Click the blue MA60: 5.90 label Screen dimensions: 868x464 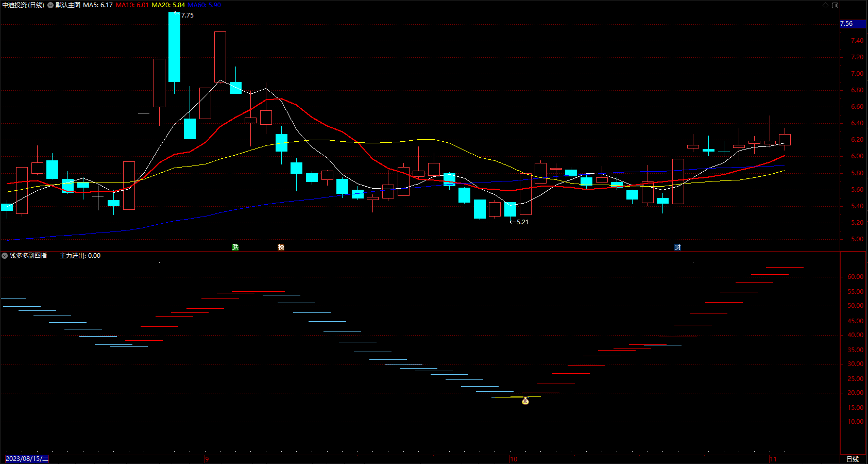coord(204,5)
